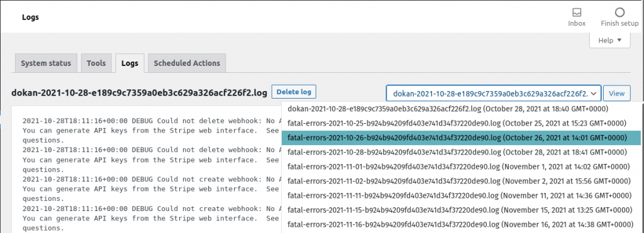
Task: Click the Delete log button
Action: [294, 92]
